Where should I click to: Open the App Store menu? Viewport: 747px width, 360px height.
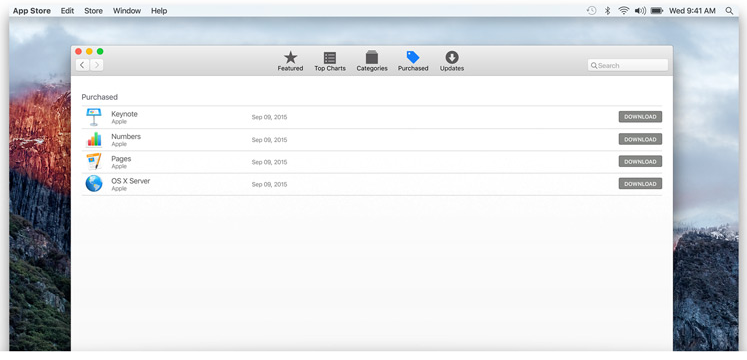coord(31,10)
